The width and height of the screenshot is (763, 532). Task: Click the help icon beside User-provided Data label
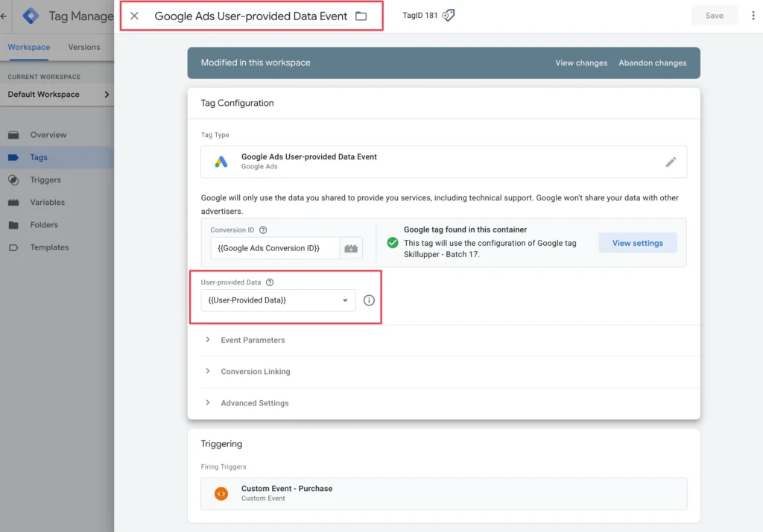(270, 282)
